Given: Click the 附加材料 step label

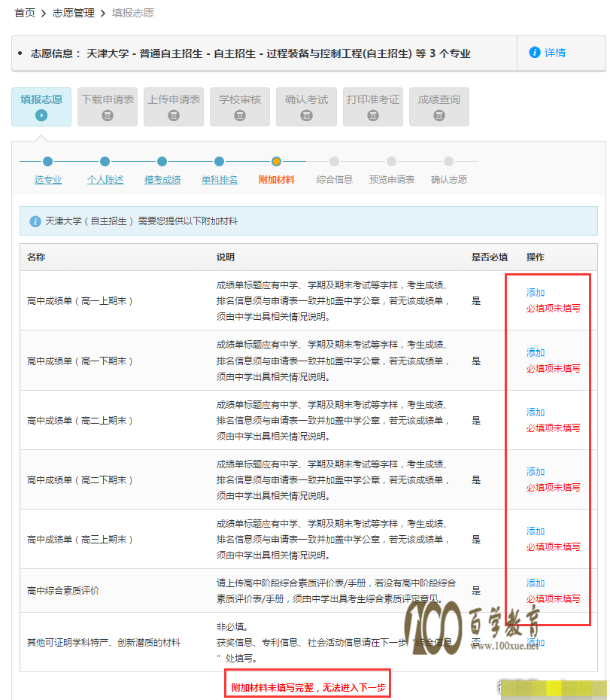Looking at the screenshot, I should pyautogui.click(x=277, y=180).
